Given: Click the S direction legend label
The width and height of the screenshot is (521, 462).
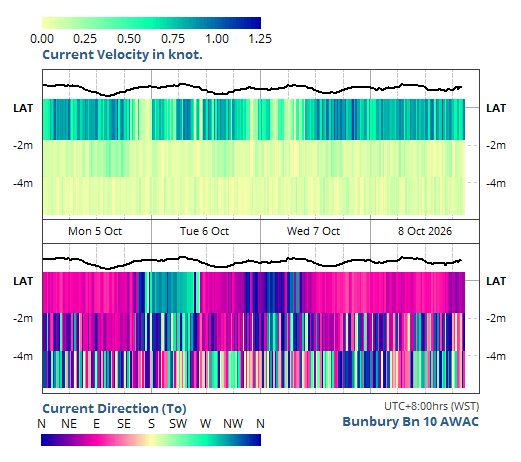Looking at the screenshot, I should [151, 424].
